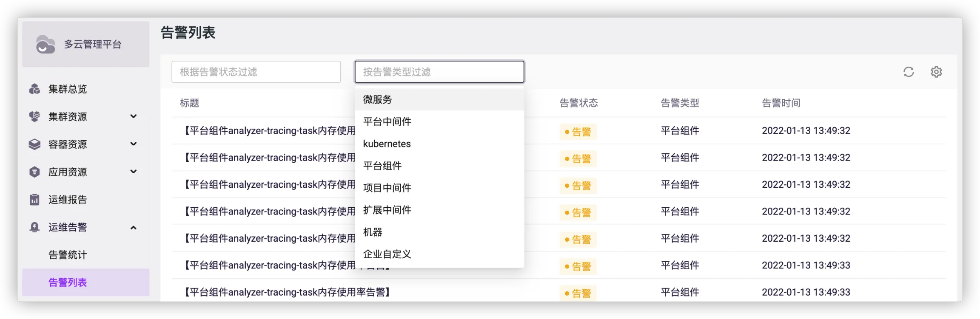Select 微服务 from the type dropdown
980x319 pixels.
click(377, 100)
